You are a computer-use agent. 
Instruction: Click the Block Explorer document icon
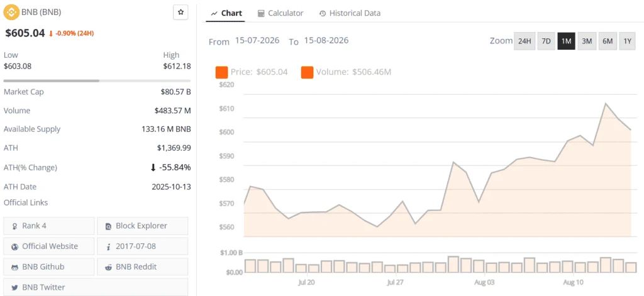tap(108, 226)
